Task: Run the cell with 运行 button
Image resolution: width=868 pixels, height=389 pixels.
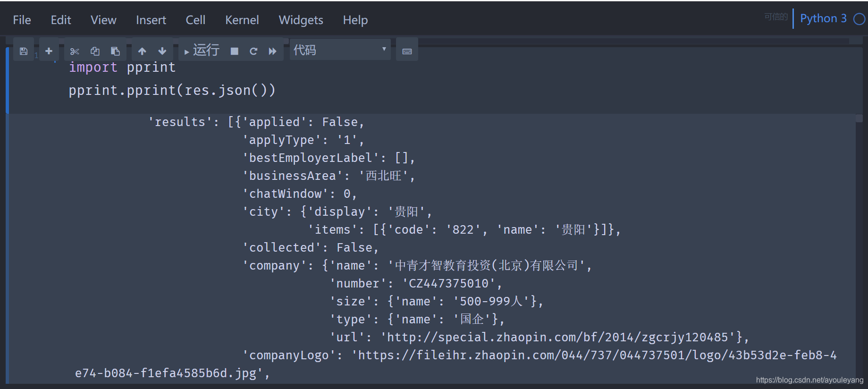Action: coord(202,50)
